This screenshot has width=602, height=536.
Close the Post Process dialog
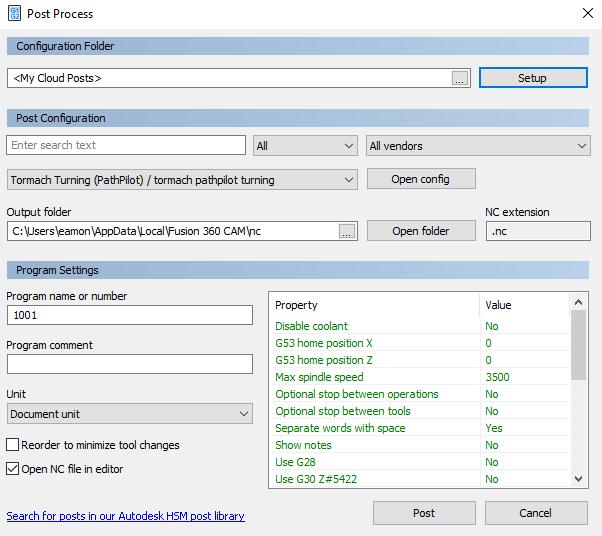click(587, 14)
